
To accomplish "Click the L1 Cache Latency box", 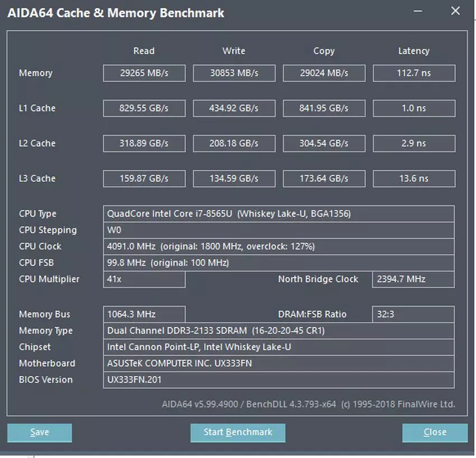I will [414, 108].
